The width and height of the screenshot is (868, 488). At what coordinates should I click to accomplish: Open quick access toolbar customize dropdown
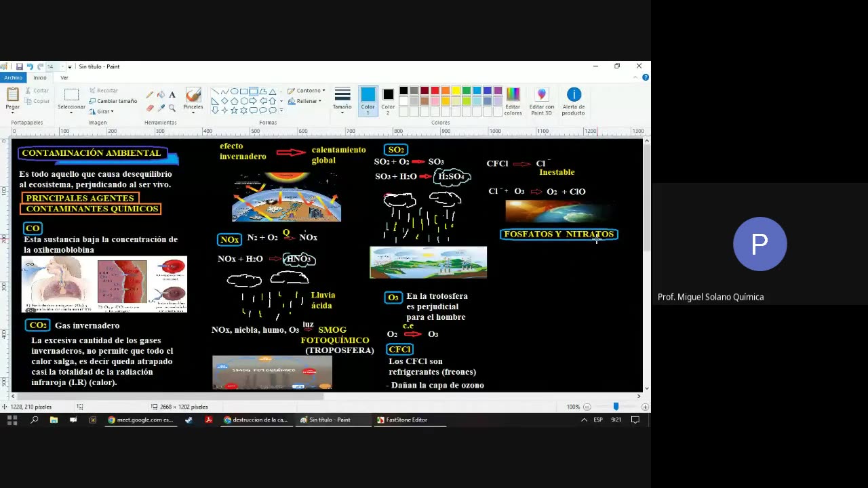(x=69, y=67)
